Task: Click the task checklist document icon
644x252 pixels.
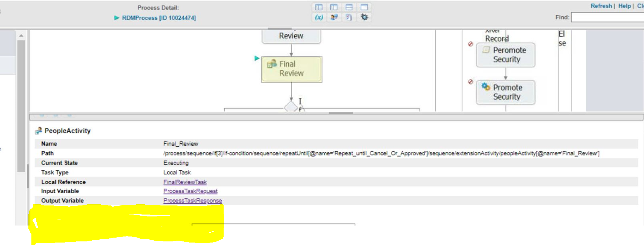Action: [349, 17]
